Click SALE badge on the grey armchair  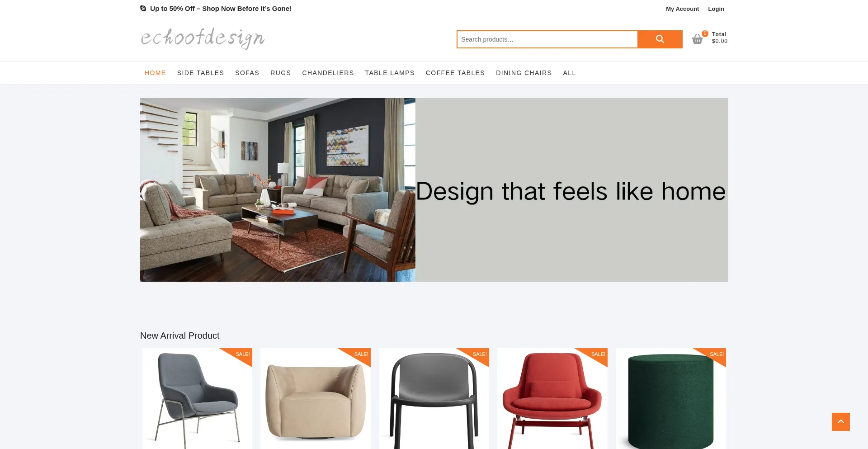point(242,354)
